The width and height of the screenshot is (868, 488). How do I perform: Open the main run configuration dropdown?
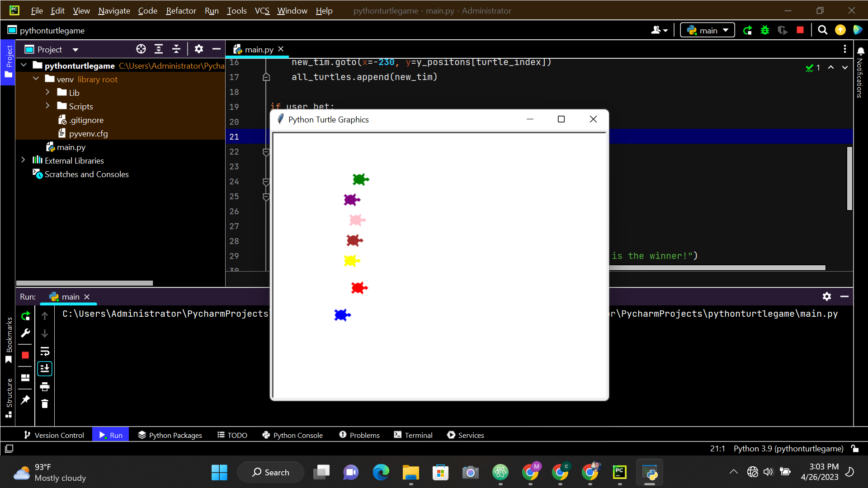(708, 30)
